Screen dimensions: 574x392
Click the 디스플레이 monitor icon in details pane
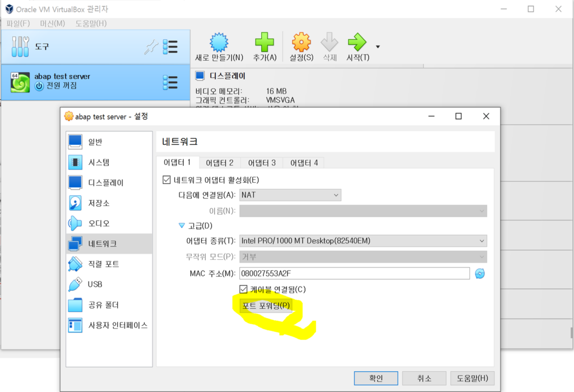200,76
